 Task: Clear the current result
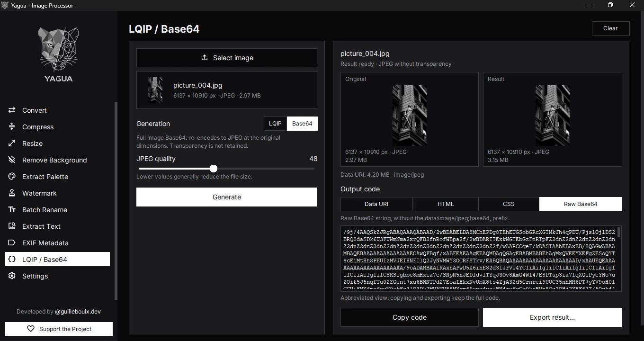(x=610, y=28)
